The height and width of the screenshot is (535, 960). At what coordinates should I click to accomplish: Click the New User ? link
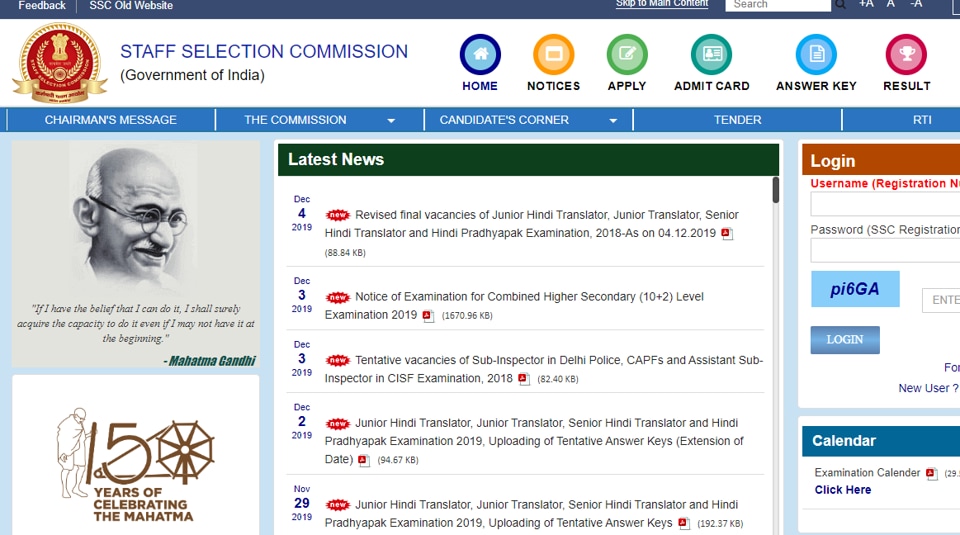coord(928,388)
